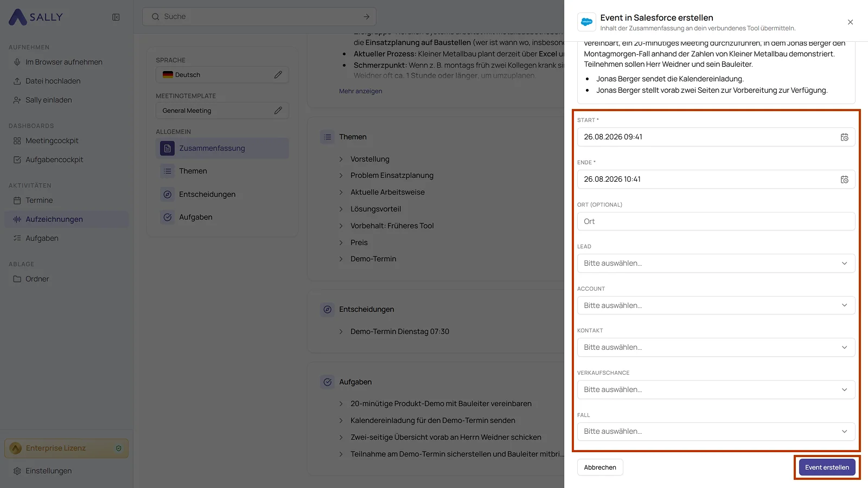Open the Verkaufschance dropdown
The height and width of the screenshot is (488, 868).
(716, 390)
